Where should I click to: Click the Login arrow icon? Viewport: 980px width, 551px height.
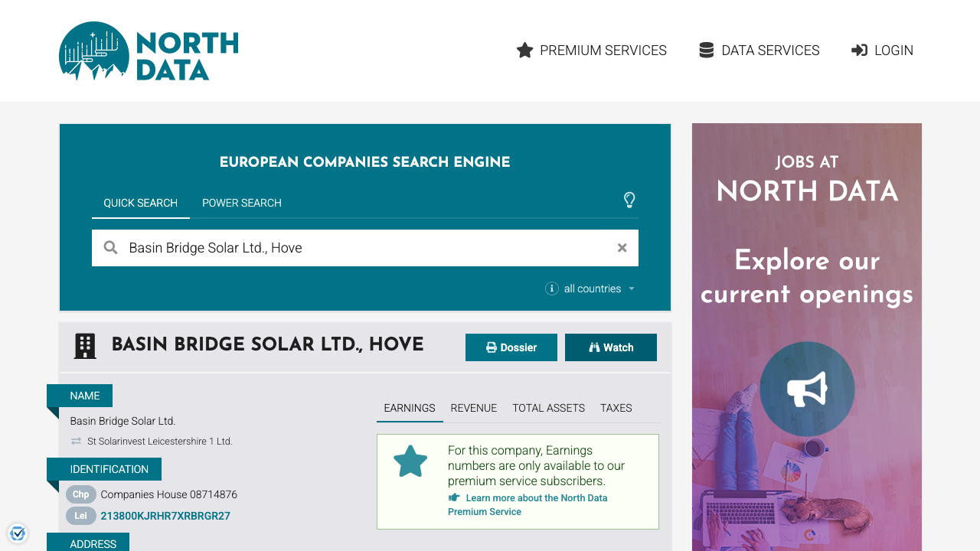click(859, 50)
